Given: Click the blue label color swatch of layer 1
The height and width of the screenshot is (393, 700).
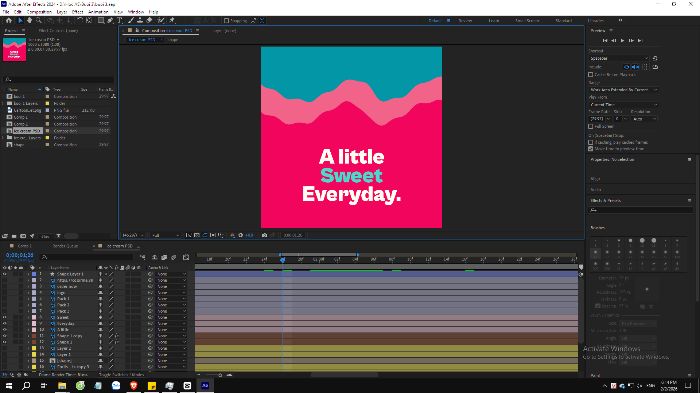Looking at the screenshot, I should coord(34,274).
